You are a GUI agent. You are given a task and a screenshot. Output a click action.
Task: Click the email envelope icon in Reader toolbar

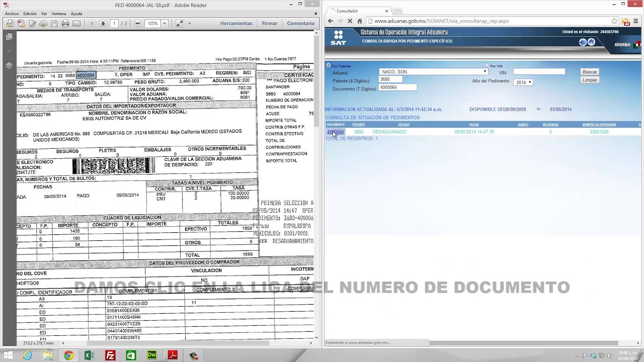pyautogui.click(x=76, y=24)
